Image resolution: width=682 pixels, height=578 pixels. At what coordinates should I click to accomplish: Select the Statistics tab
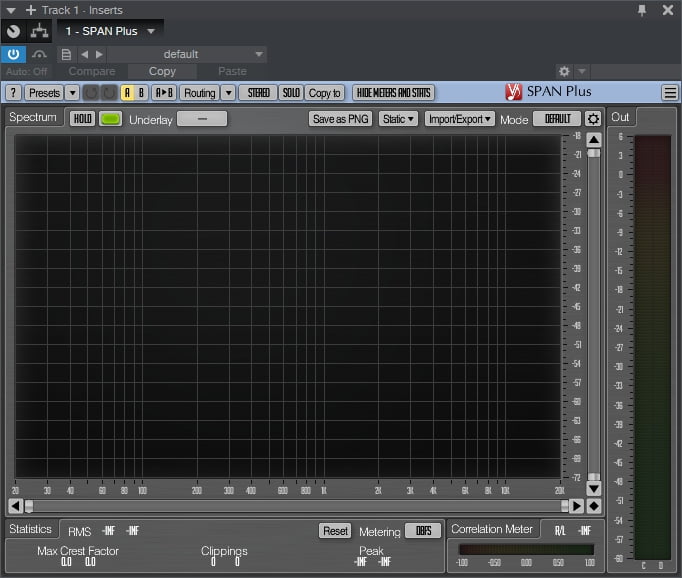click(30, 529)
